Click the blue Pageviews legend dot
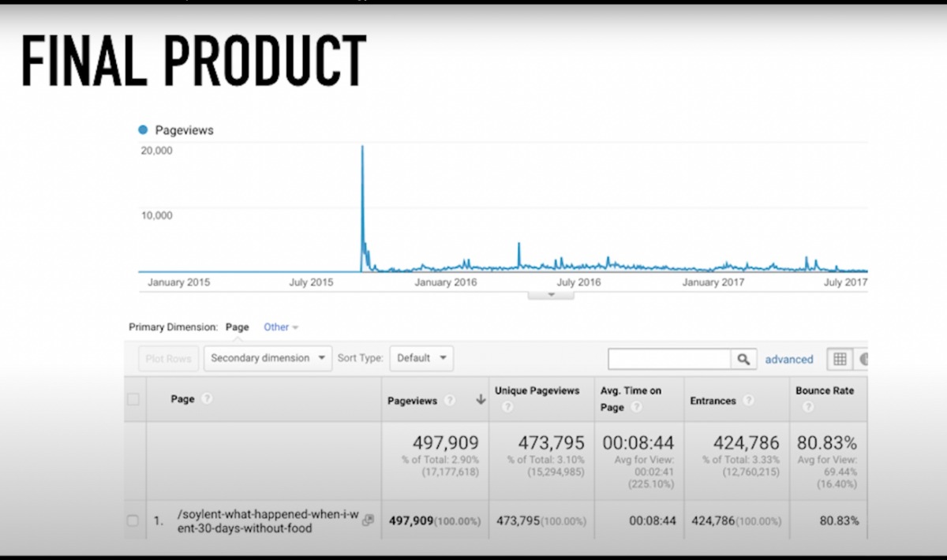947x560 pixels. point(143,130)
